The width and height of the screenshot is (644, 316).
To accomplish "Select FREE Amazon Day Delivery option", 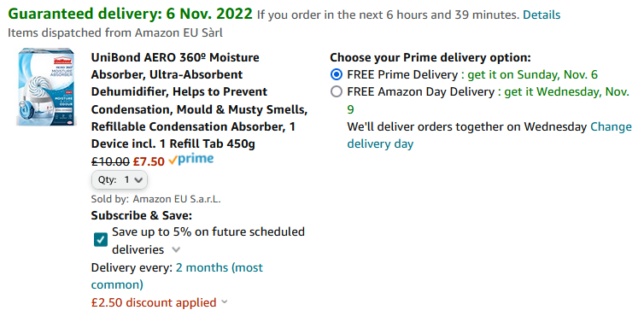I will [x=336, y=92].
